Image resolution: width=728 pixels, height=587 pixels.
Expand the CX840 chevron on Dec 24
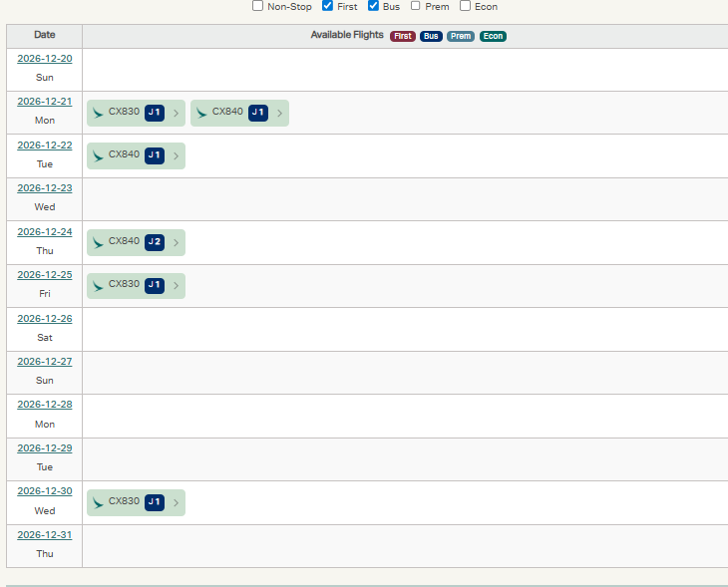[x=177, y=242]
